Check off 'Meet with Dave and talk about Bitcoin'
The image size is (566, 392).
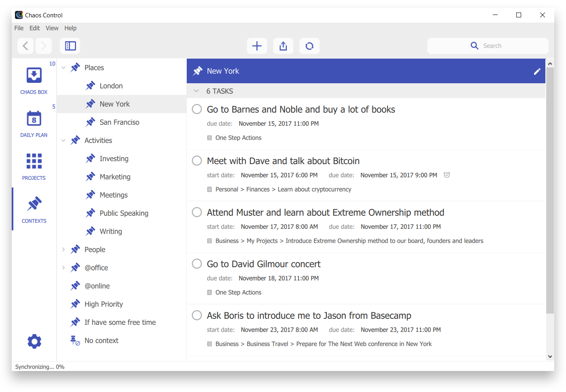coord(196,160)
